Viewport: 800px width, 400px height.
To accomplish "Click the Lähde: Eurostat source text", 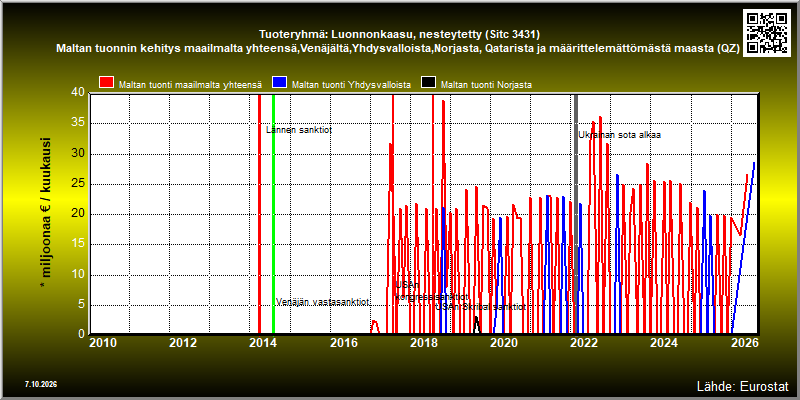I will pos(743,385).
